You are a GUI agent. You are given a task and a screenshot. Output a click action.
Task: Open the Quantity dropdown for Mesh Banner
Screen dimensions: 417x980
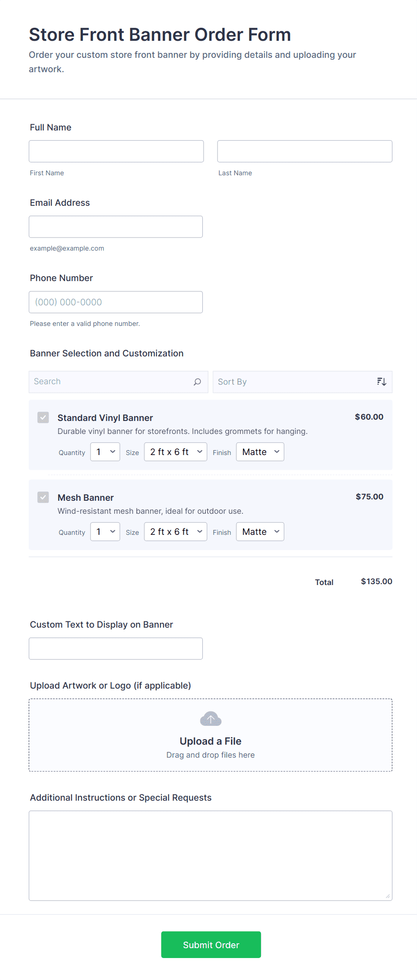(x=105, y=531)
